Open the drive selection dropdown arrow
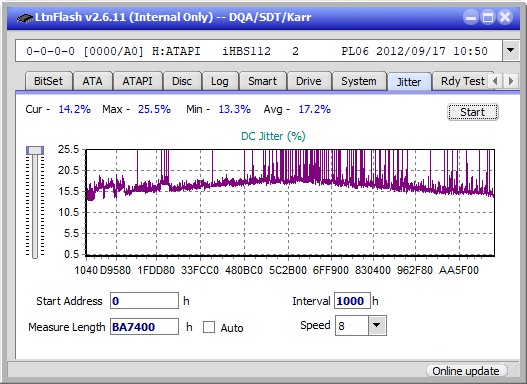The width and height of the screenshot is (527, 384). [511, 51]
